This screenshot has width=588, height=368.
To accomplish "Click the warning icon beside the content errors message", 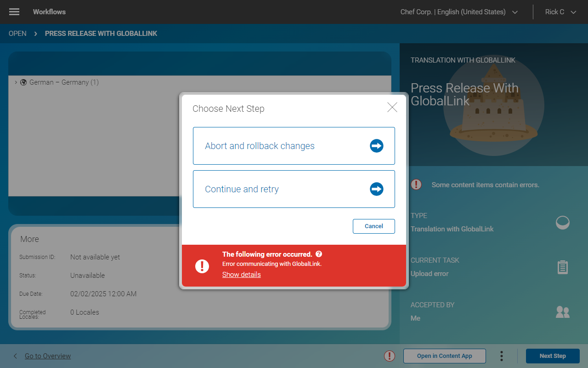I will click(x=416, y=184).
